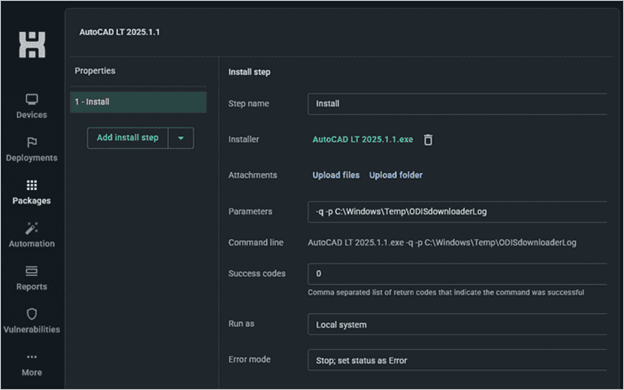Open the More ellipsis menu
Screen dimensions: 624x390
(x=32, y=357)
